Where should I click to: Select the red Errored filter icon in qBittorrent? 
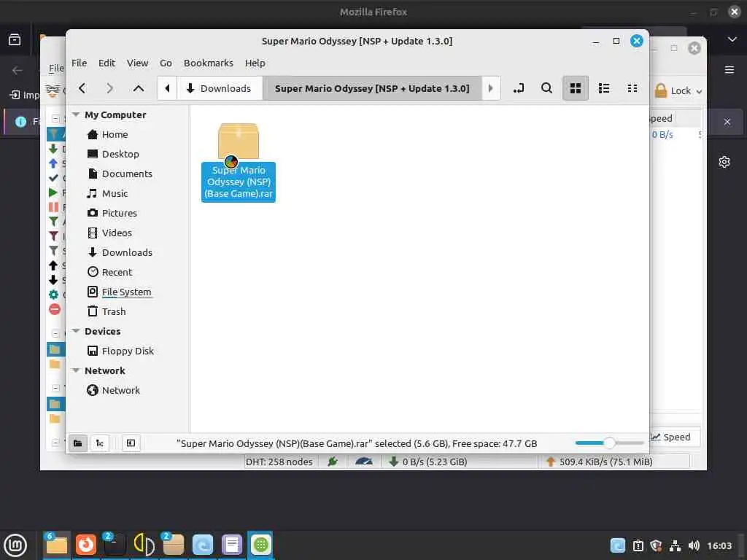pos(54,309)
